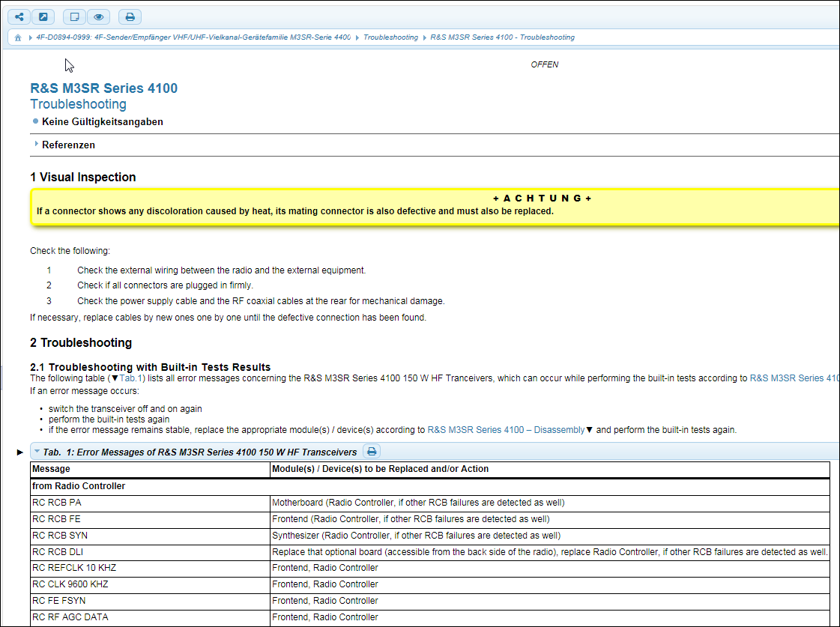The image size is (840, 627).
Task: Click the Motherboard action cell for RC RCB PA
Action: coord(550,503)
